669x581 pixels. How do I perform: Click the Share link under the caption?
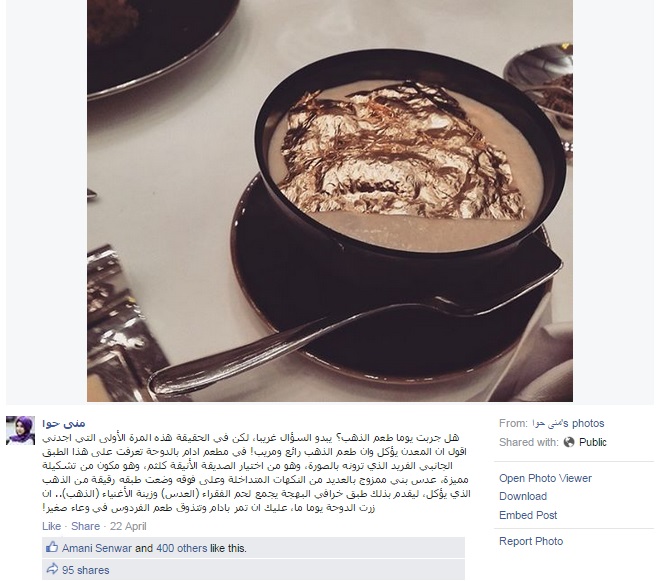coord(85,526)
